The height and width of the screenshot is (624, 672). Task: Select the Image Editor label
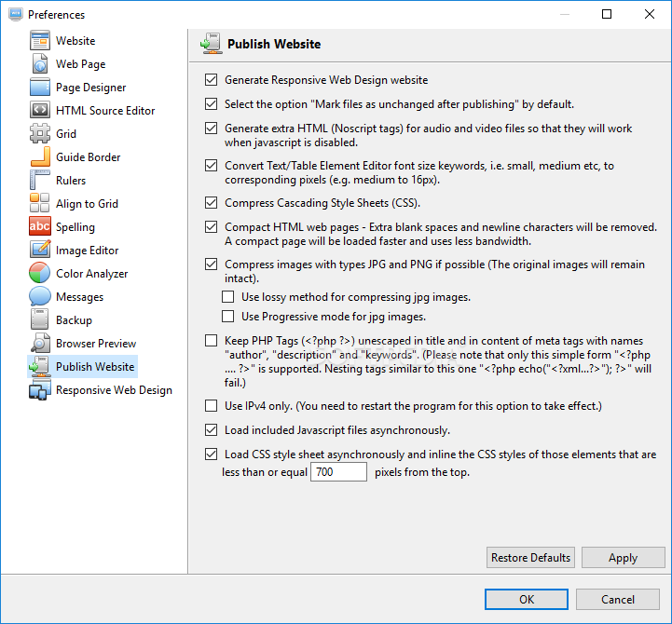point(87,251)
